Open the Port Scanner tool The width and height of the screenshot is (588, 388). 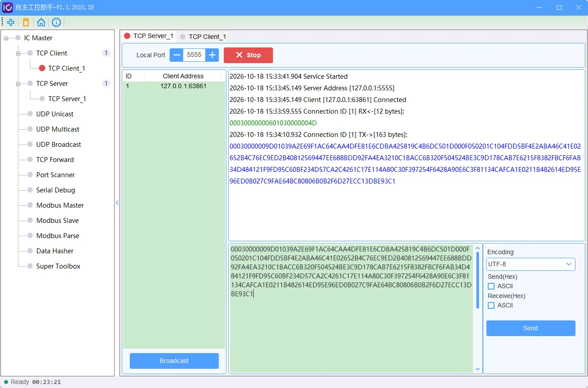pyautogui.click(x=55, y=175)
